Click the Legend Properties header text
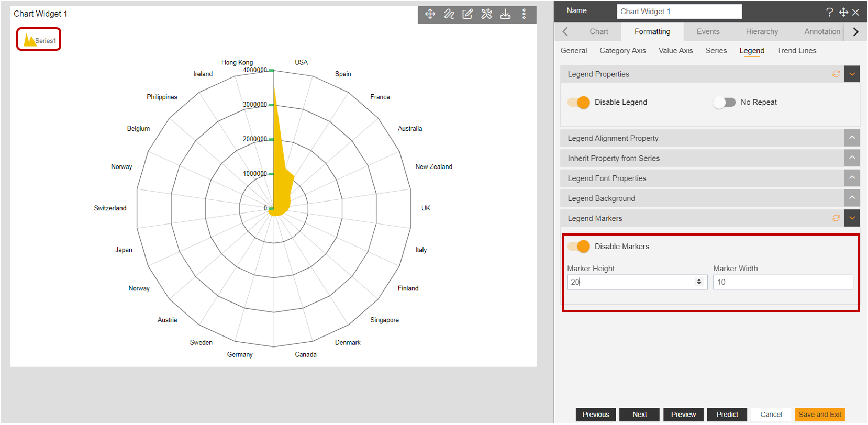This screenshot has height=425, width=868. click(x=598, y=74)
